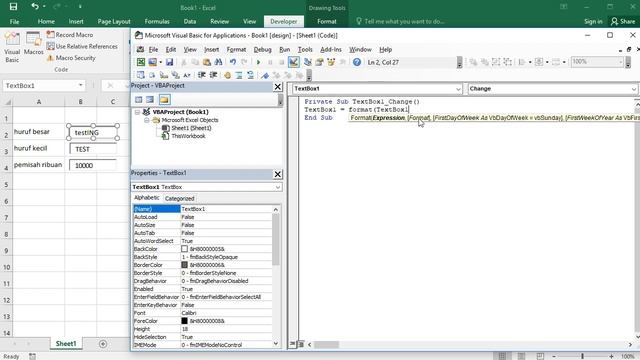Switch to Categorized tab in Properties
Viewport: 640px width, 360px height.
pos(179,198)
